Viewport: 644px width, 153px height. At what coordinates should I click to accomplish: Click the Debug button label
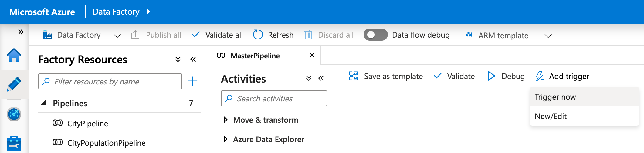(513, 76)
